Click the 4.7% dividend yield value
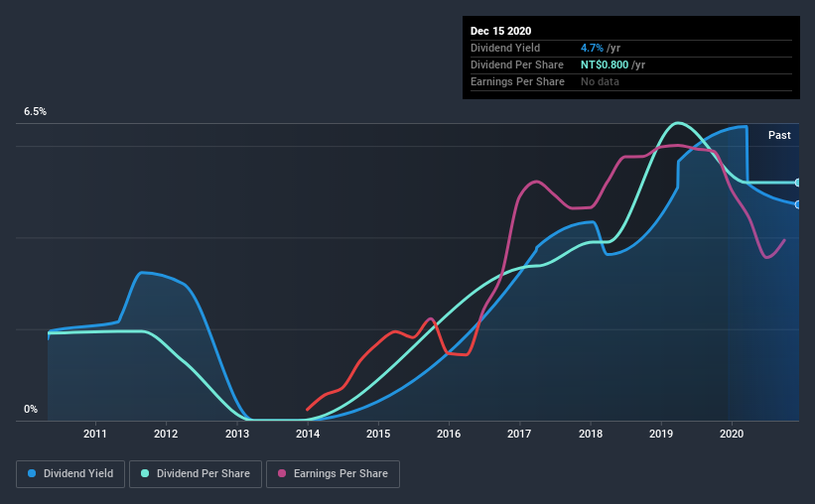Image resolution: width=815 pixels, height=504 pixels. (592, 49)
